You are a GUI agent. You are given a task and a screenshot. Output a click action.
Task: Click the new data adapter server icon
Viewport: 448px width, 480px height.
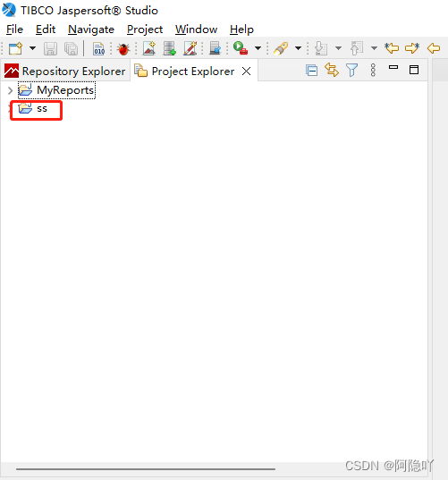[x=169, y=48]
